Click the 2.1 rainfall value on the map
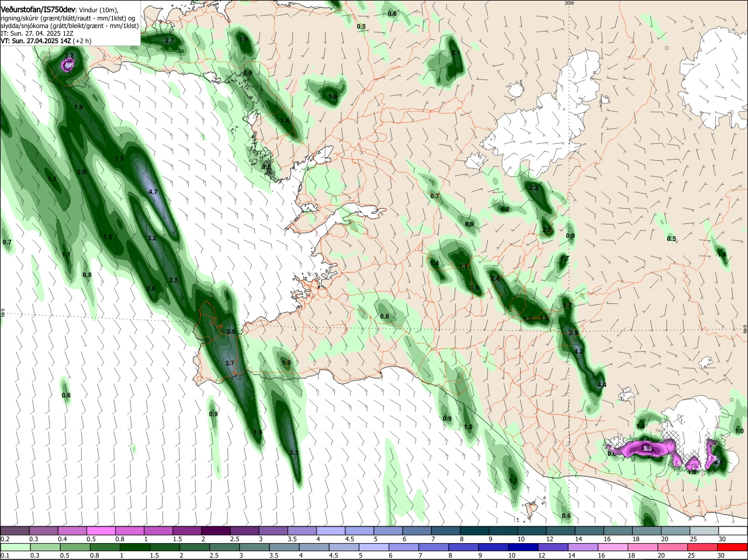The width and height of the screenshot is (748, 560). tap(456, 53)
